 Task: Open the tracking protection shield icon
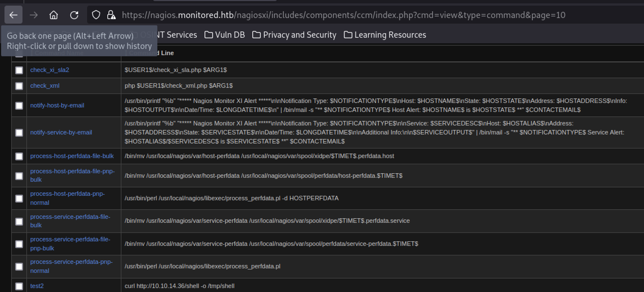pyautogui.click(x=96, y=15)
